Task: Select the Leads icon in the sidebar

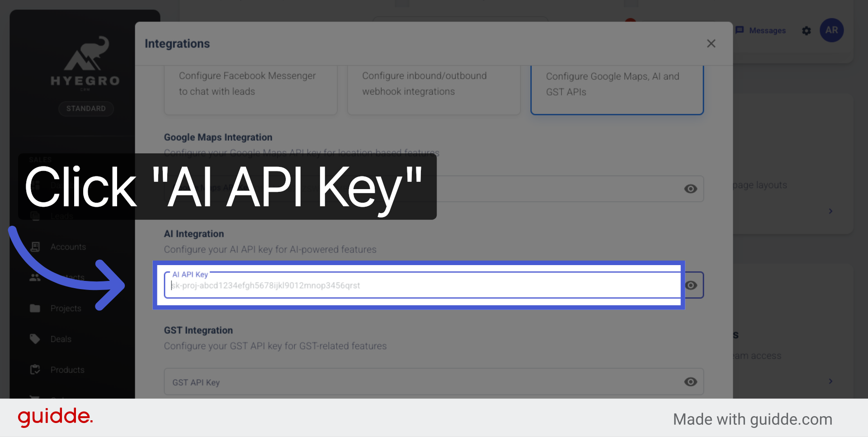Action: (35, 216)
